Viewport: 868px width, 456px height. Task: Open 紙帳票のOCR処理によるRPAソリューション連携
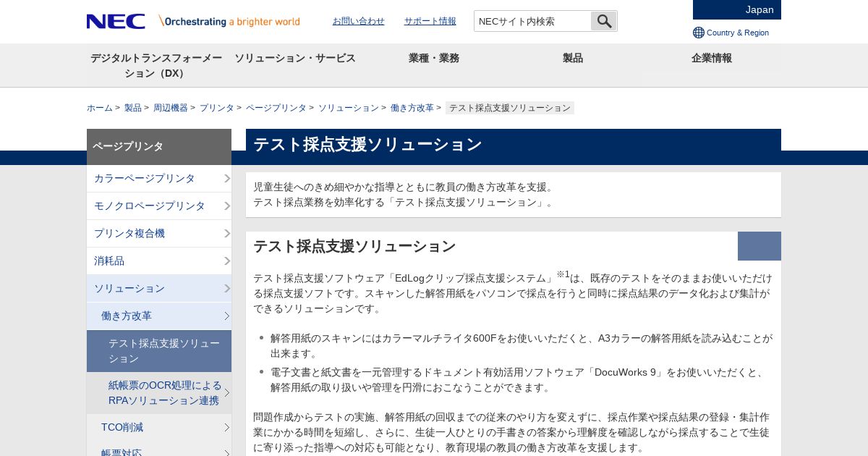(159, 393)
